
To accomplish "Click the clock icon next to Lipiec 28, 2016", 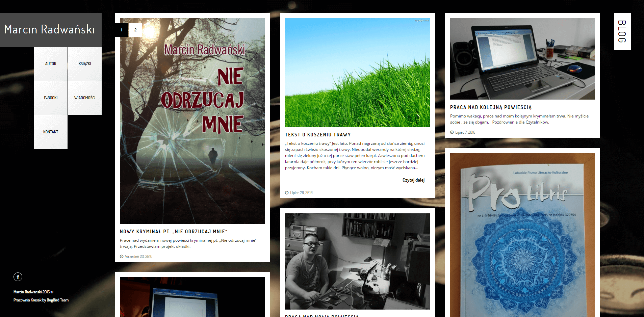I will [x=287, y=192].
